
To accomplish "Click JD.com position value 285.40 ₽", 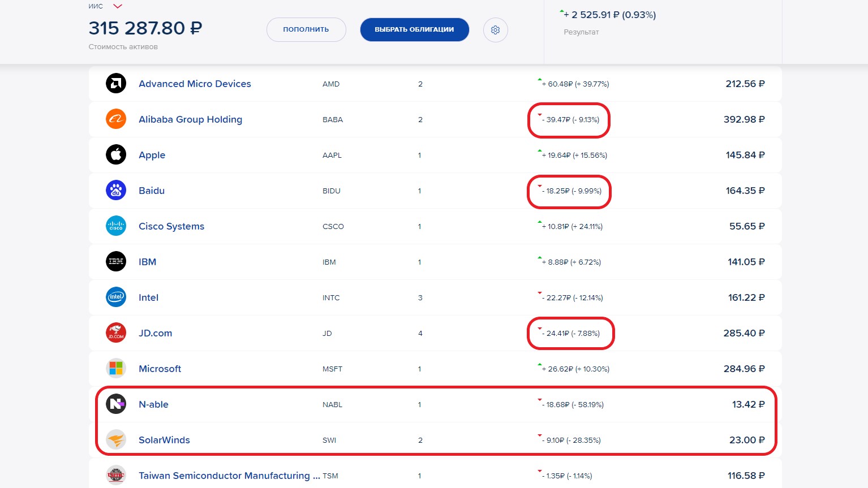I will [744, 333].
